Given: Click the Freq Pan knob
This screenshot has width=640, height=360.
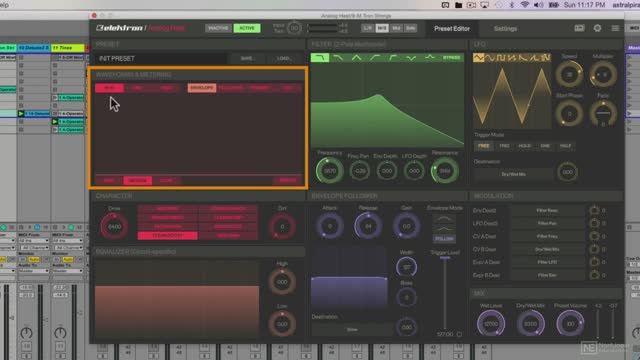Looking at the screenshot, I should [359, 171].
